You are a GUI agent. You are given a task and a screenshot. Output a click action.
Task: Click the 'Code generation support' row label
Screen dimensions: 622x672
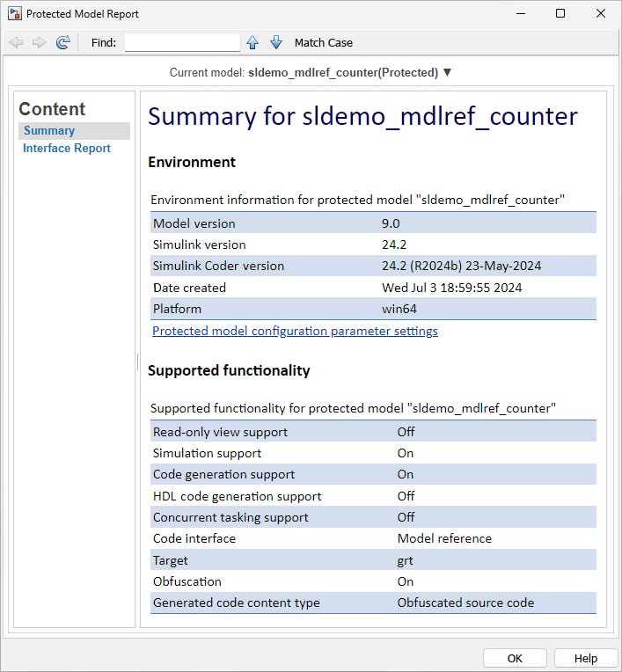tap(223, 474)
